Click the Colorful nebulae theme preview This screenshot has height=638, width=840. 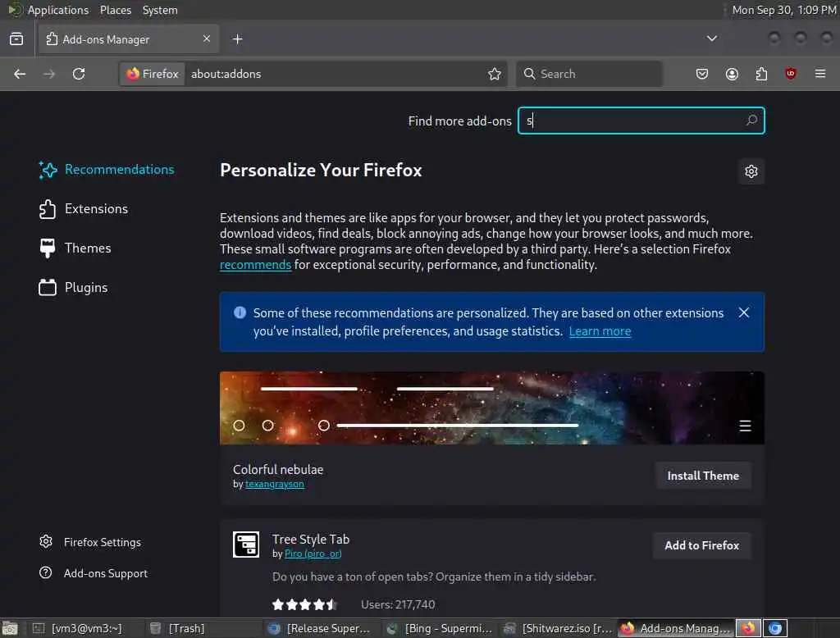tap(492, 408)
